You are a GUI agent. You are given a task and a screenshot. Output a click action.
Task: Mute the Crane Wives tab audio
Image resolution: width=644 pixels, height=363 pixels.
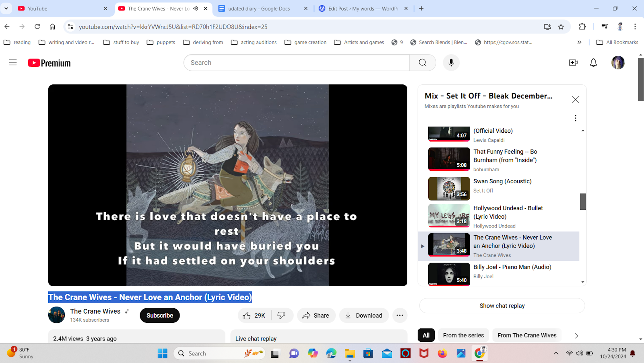[x=196, y=8]
